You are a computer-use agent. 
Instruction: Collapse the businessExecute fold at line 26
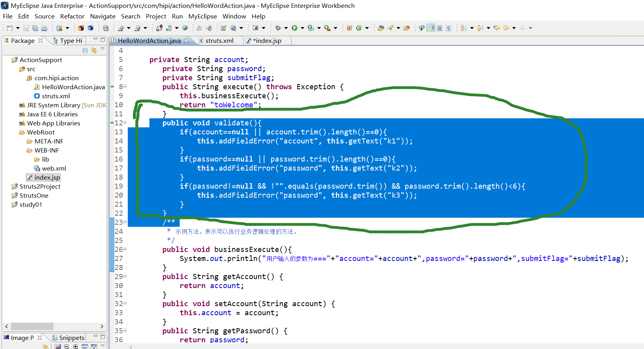[125, 249]
